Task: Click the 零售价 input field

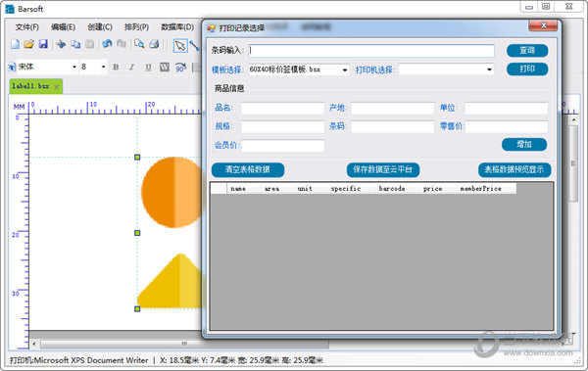Action: point(507,126)
